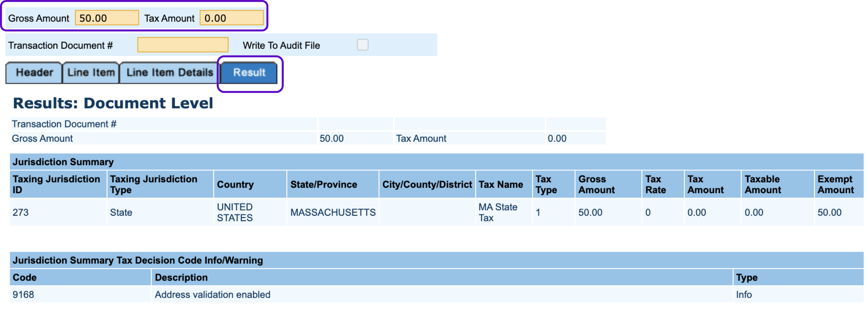Image resolution: width=868 pixels, height=315 pixels.
Task: Go to the Line Item Details tab
Action: coord(170,72)
